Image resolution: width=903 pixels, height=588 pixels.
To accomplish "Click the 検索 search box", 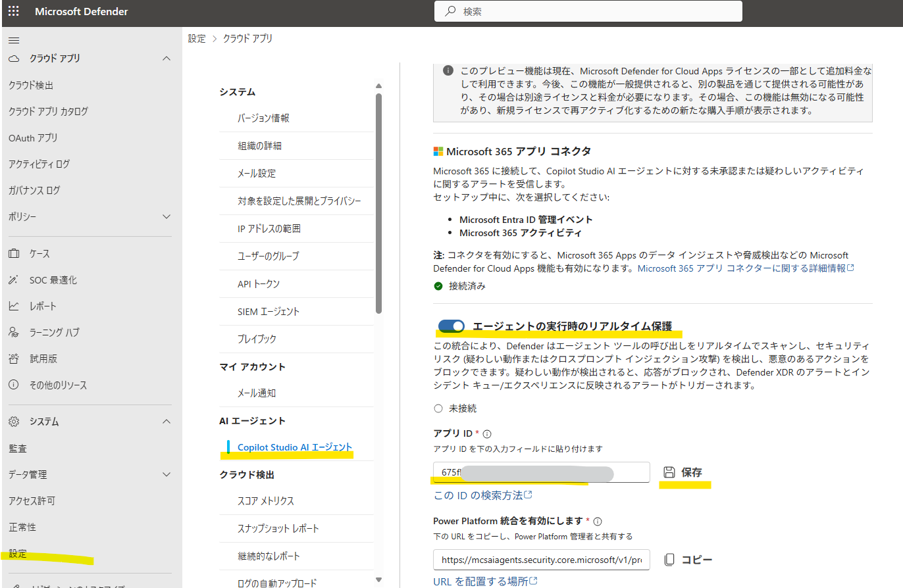I will (x=588, y=11).
